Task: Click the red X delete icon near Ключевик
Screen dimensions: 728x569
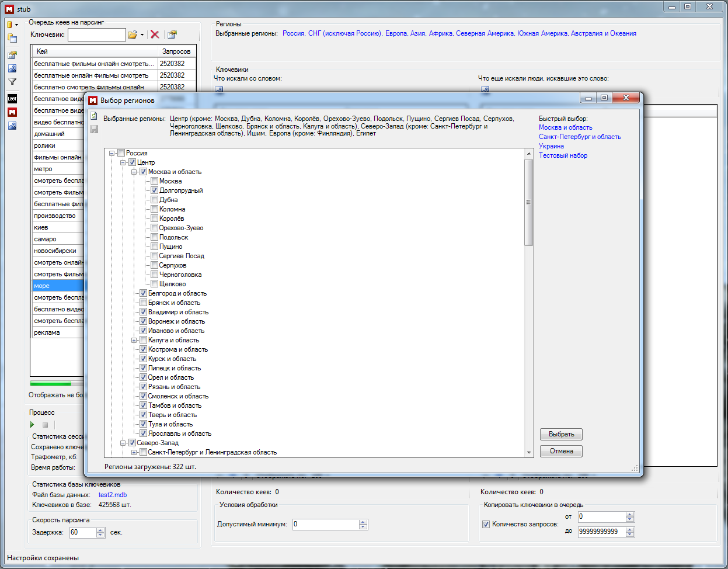Action: point(155,34)
